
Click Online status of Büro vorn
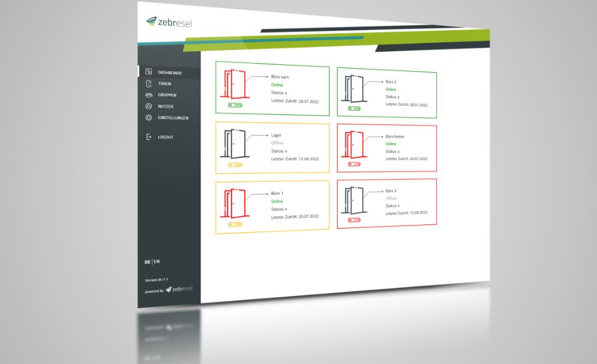(x=277, y=85)
